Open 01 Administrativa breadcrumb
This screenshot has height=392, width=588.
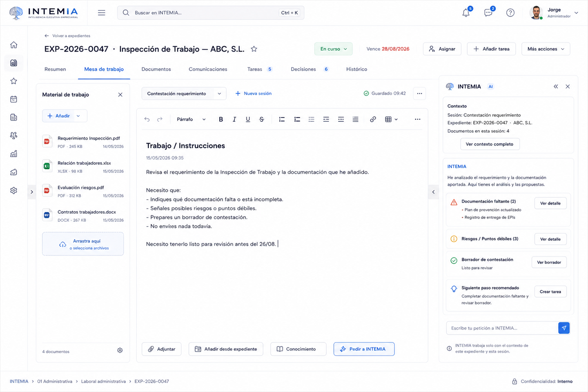coord(55,381)
